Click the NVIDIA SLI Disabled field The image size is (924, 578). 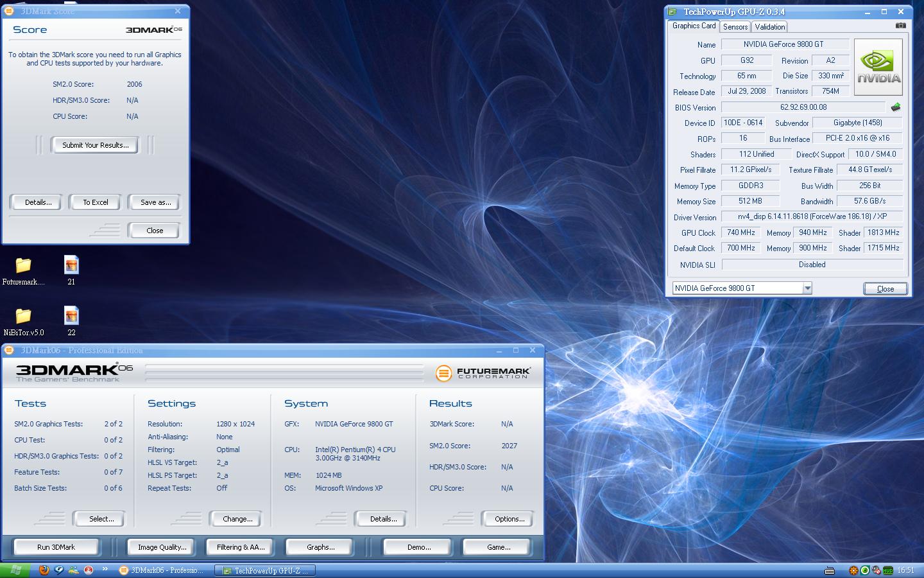click(x=812, y=265)
